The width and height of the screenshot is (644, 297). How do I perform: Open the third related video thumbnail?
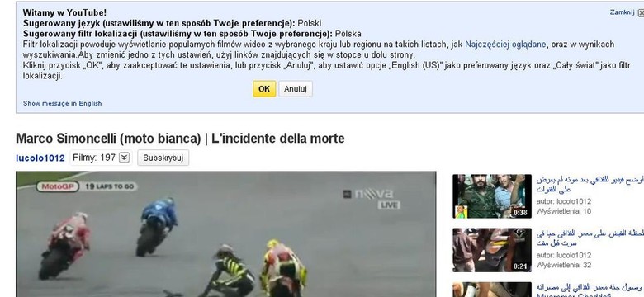point(492,290)
